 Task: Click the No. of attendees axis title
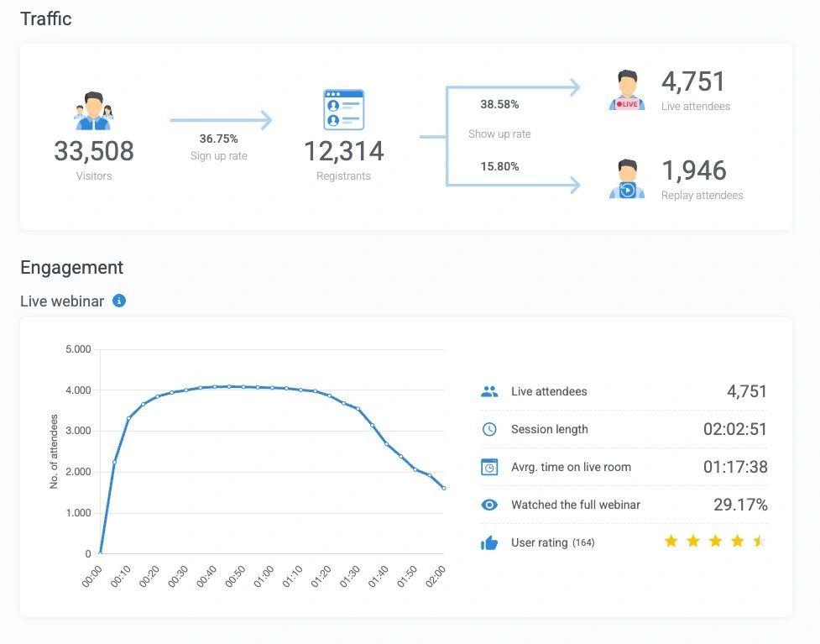[54, 452]
